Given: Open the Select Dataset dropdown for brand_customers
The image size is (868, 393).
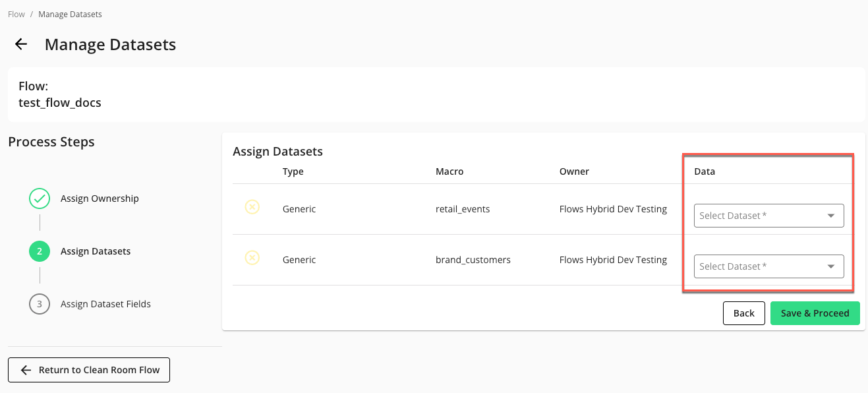Looking at the screenshot, I should click(768, 266).
